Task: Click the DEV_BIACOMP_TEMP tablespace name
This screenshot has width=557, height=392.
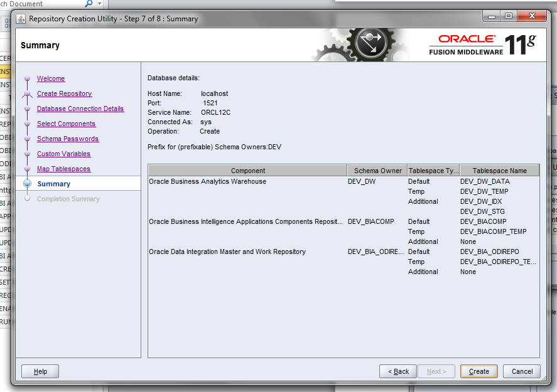Action: point(494,231)
